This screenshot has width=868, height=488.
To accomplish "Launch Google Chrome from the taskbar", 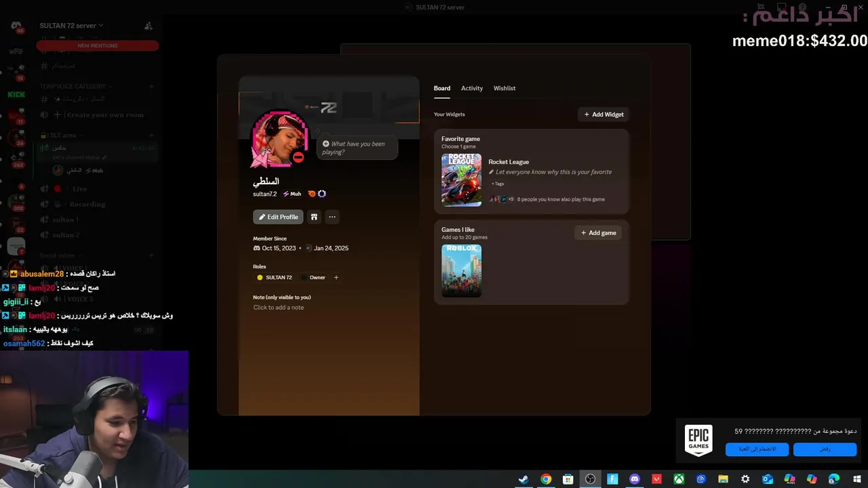I will pos(546,479).
